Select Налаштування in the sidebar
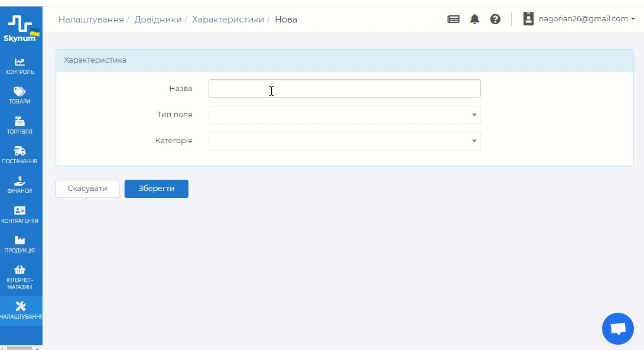 click(21, 311)
